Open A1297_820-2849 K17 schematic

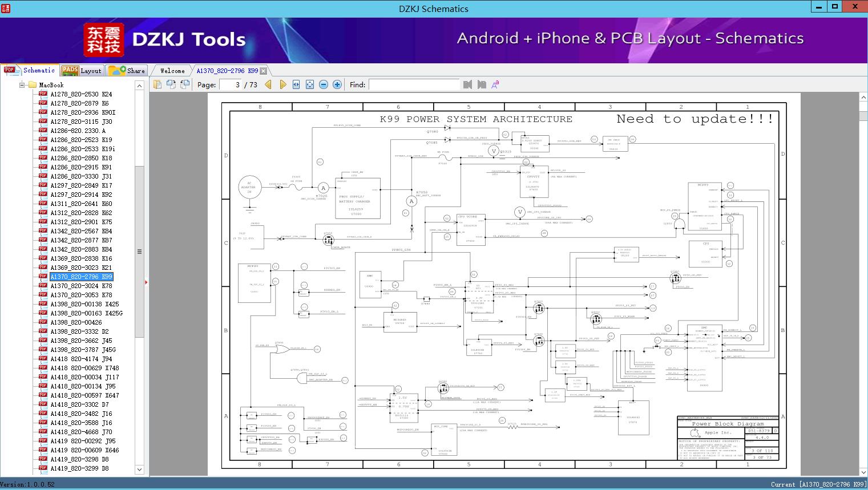(81, 185)
